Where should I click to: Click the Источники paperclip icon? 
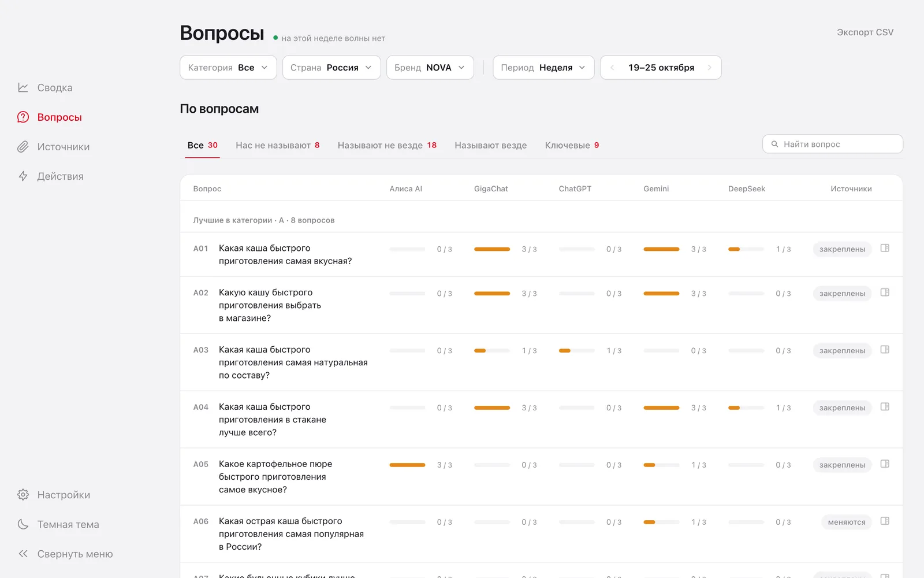click(23, 147)
